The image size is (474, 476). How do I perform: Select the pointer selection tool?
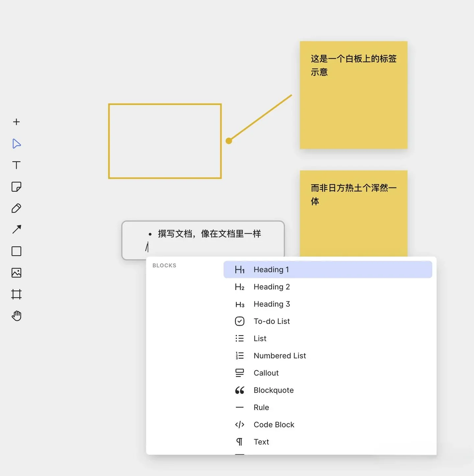pyautogui.click(x=16, y=144)
